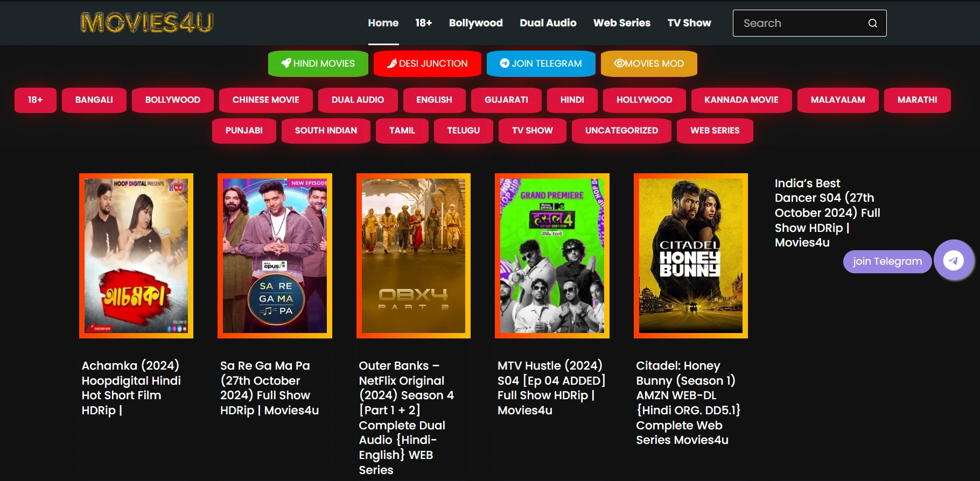Pick the GUJARATI category tag

click(506, 100)
